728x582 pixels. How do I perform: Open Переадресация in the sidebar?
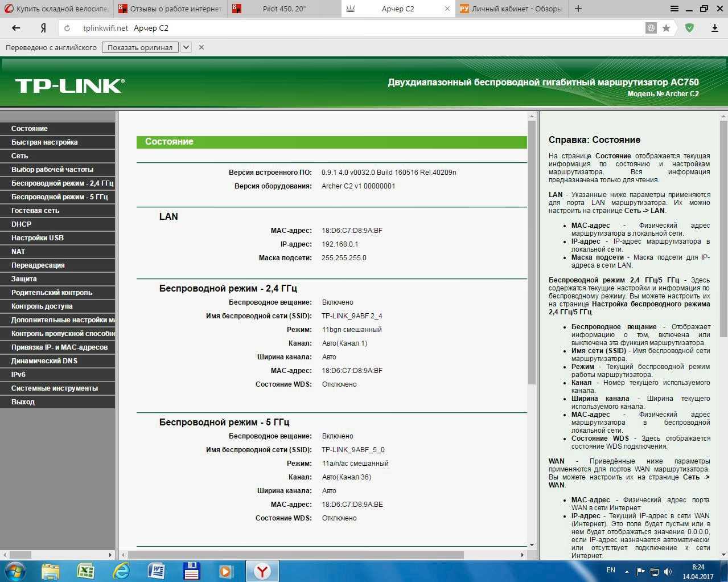57,265
